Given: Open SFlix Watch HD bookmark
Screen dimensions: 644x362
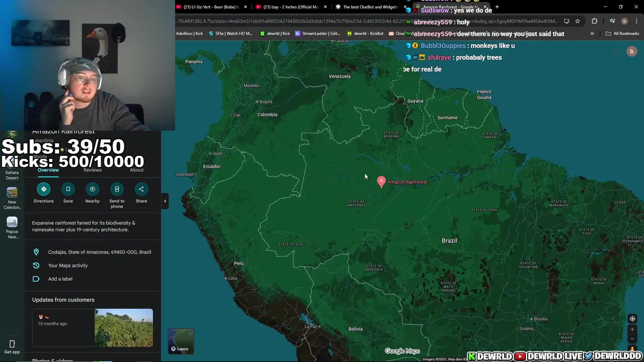Looking at the screenshot, I should pos(230,34).
